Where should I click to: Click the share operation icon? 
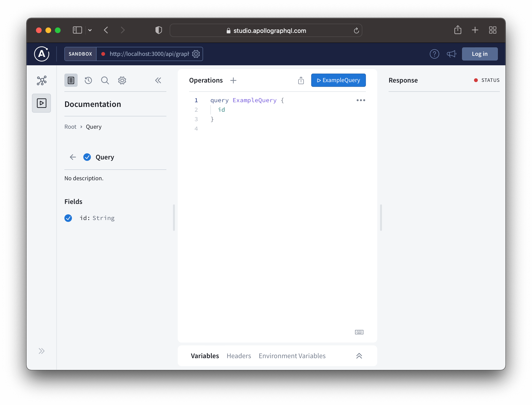pyautogui.click(x=301, y=80)
